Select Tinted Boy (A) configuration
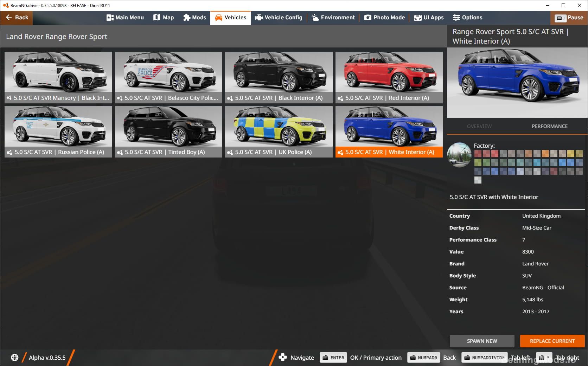The height and width of the screenshot is (366, 588). click(168, 131)
